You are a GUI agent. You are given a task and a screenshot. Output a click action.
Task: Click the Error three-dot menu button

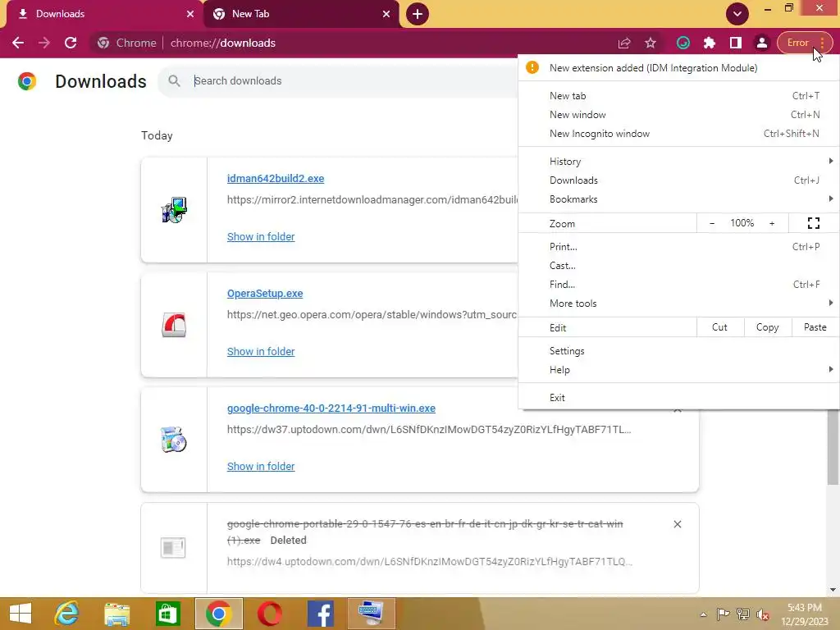805,43
